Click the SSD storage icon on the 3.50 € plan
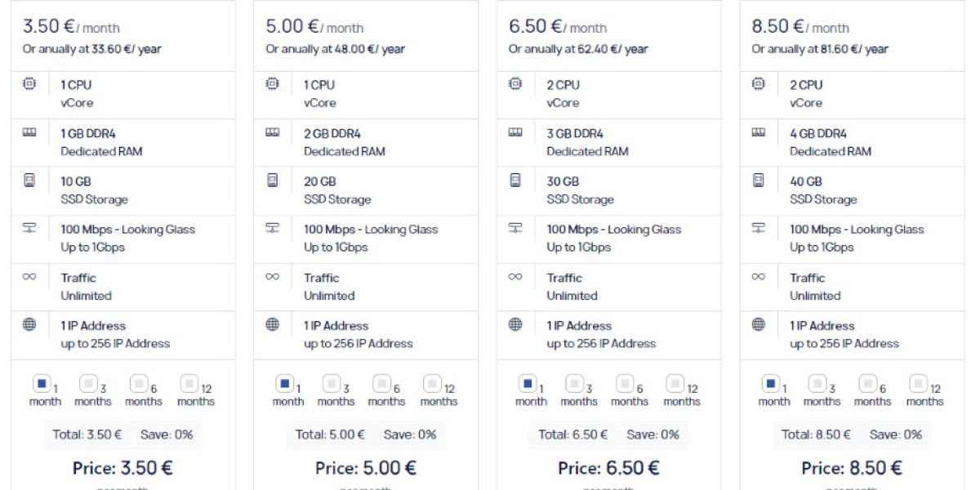The height and width of the screenshot is (490, 980). (x=30, y=180)
